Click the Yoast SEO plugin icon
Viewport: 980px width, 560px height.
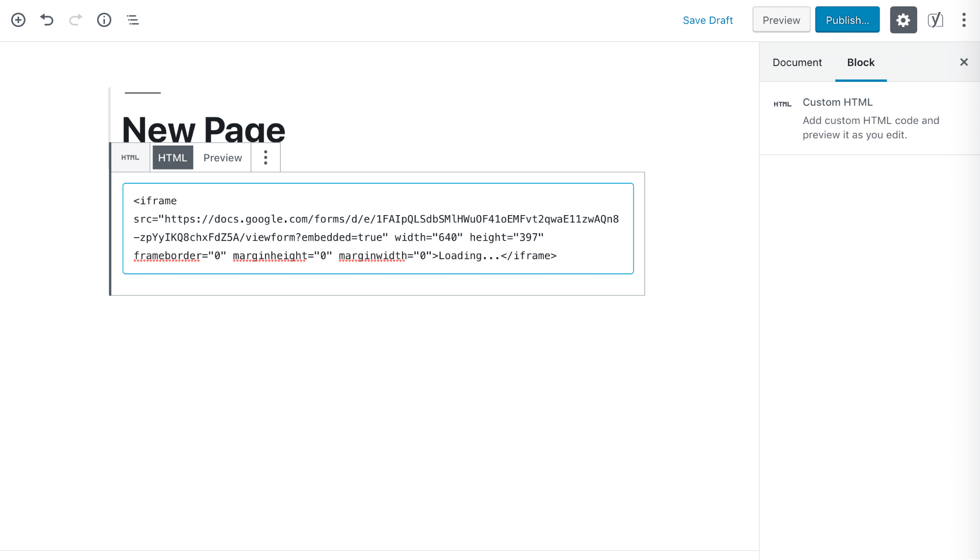pos(935,20)
